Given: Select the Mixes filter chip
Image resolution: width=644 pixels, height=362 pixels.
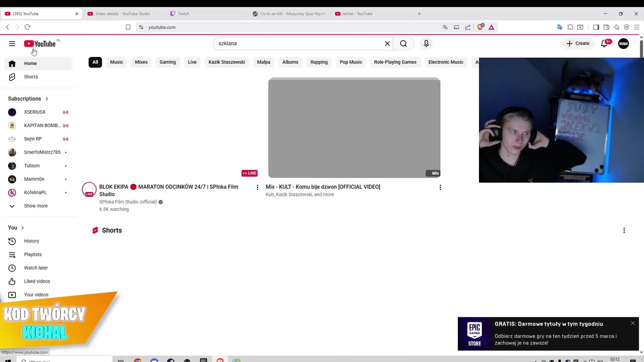Looking at the screenshot, I should coord(141,62).
